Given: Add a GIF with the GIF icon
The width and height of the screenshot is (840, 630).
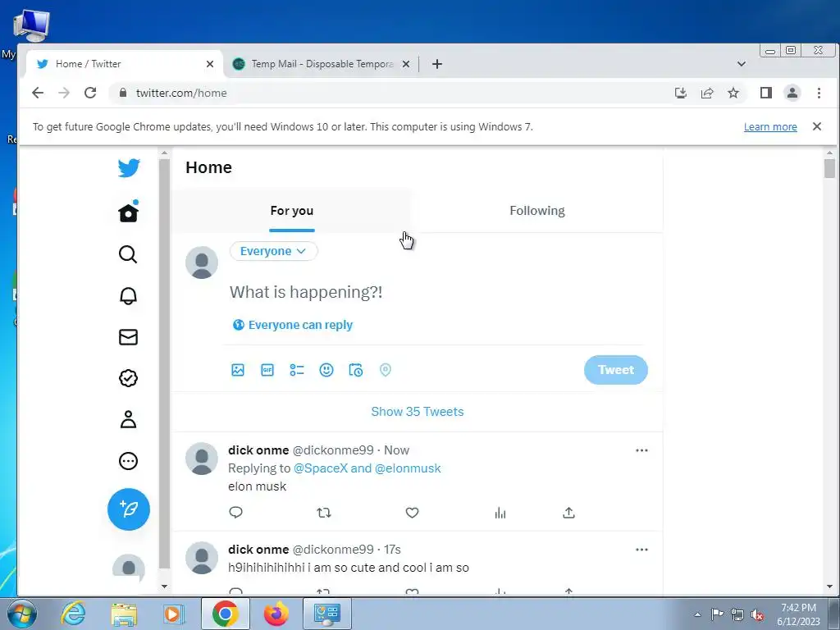Looking at the screenshot, I should pyautogui.click(x=267, y=370).
